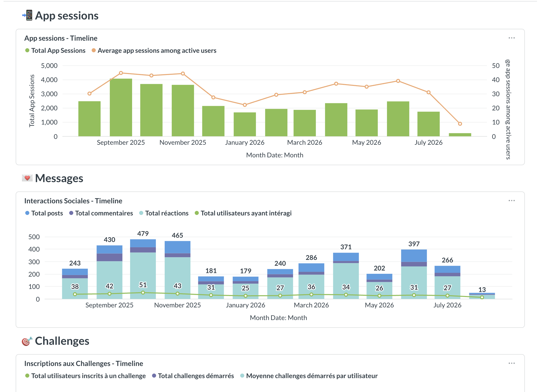Select the July 2026 bar in App sessions chart
Image resolution: width=539 pixels, height=392 pixels.
click(x=428, y=124)
